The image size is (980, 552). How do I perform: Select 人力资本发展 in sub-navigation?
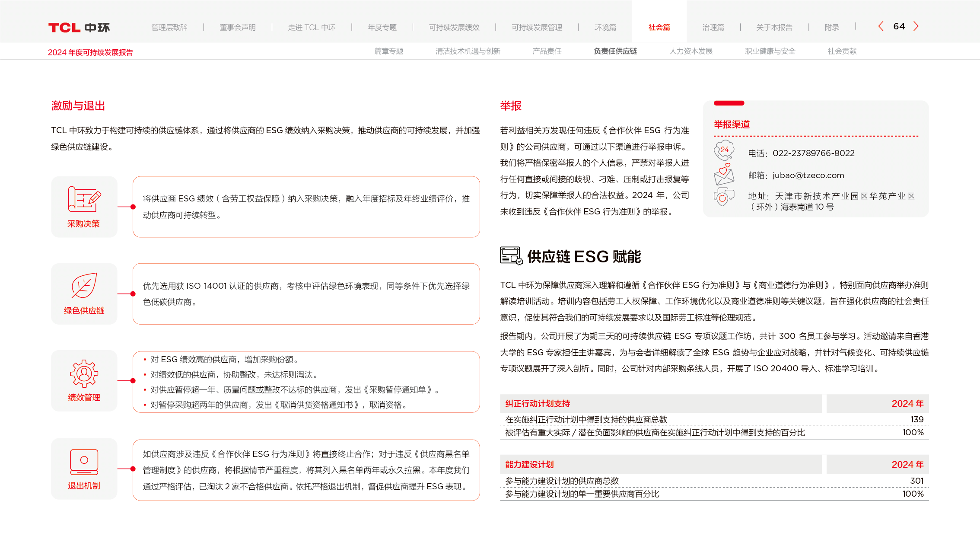coord(691,51)
